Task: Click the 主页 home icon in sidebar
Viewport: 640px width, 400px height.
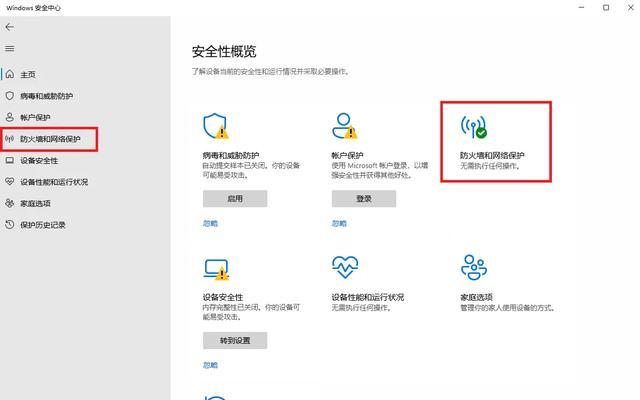Action: (10, 74)
